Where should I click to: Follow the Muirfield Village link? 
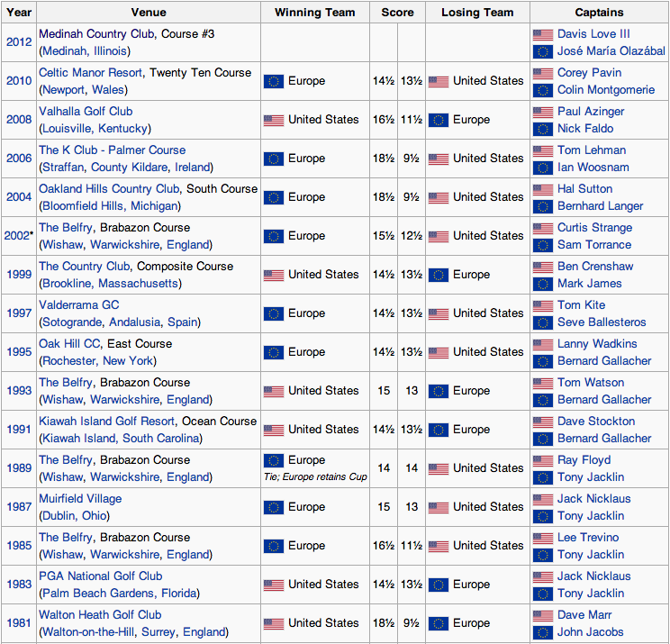pyautogui.click(x=80, y=499)
